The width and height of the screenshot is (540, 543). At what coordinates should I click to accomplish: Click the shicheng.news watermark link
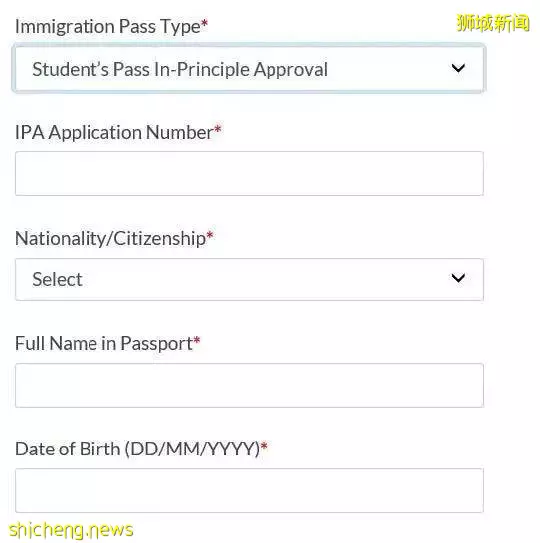71,530
